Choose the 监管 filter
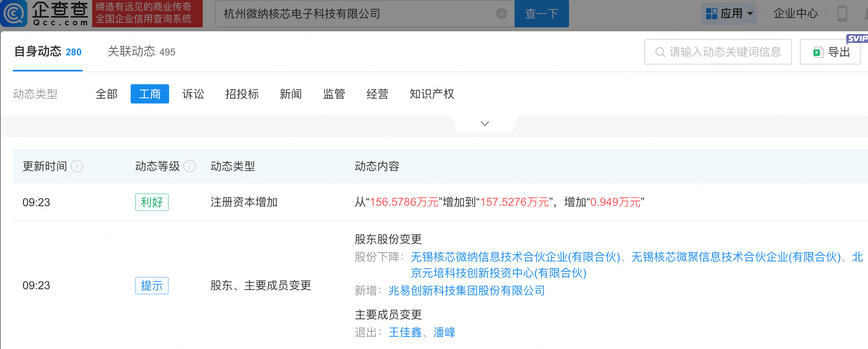 click(334, 94)
